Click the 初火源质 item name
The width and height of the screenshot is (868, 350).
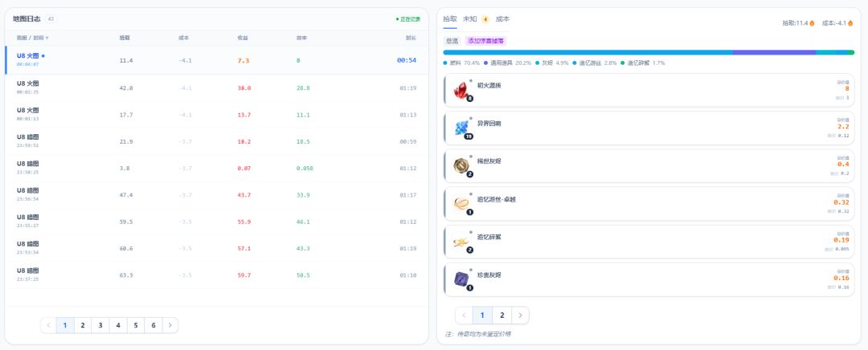pos(489,86)
